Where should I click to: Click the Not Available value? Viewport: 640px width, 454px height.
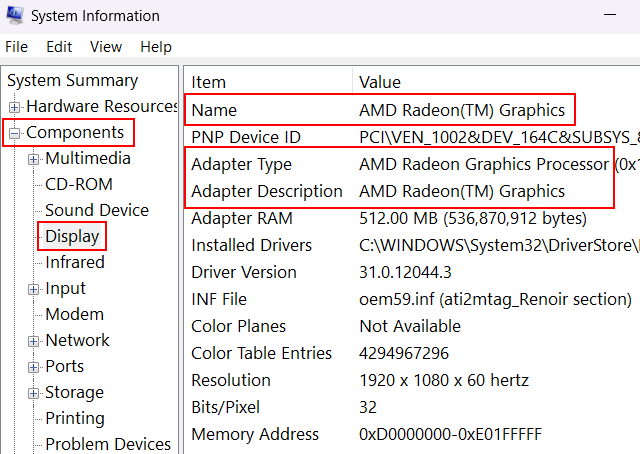click(x=410, y=326)
